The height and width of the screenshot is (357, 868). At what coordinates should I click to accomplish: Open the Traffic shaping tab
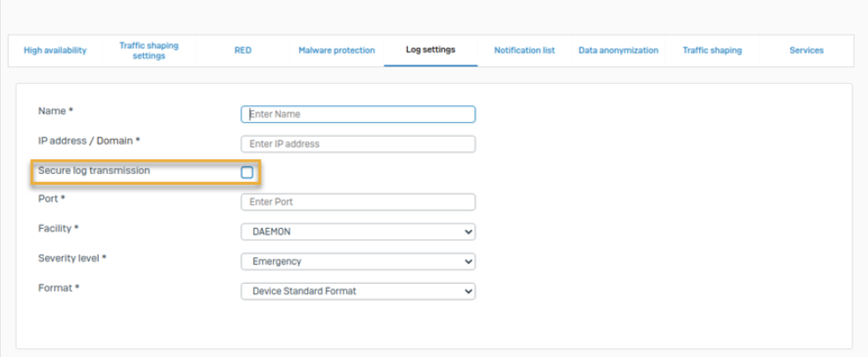712,50
